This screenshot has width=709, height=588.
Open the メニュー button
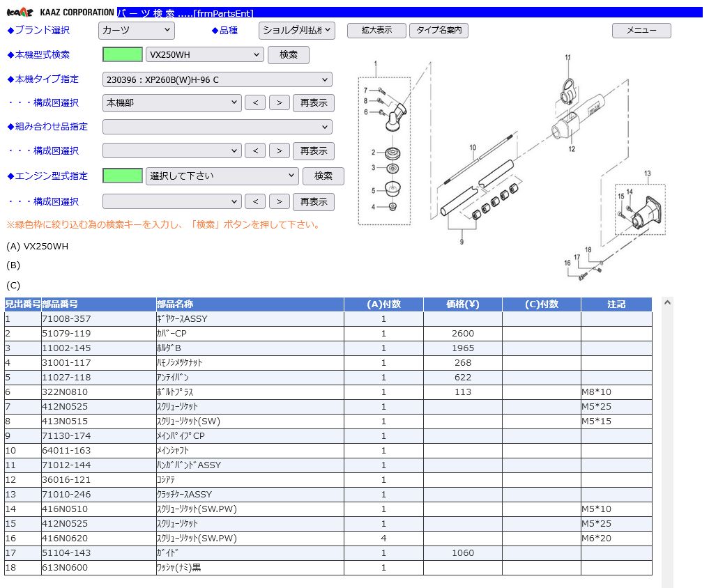pyautogui.click(x=641, y=31)
